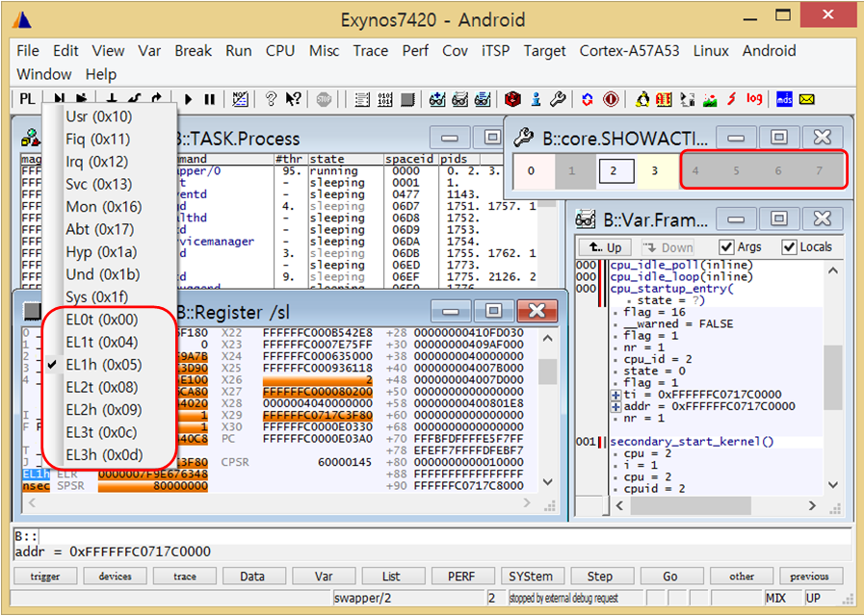
Task: Click the Break (pause) toolbar icon
Action: 209,99
